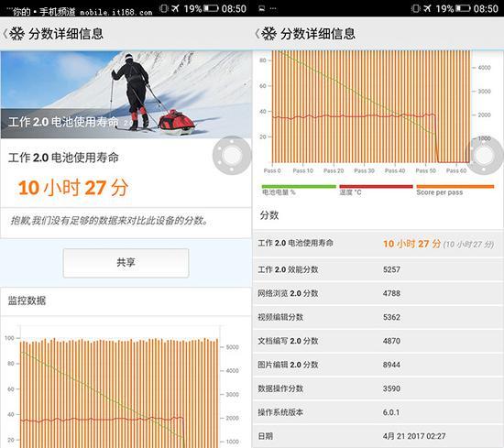Tap the 分数详细信息 title on right screen
Viewport: 504px width, 448px height.
pos(318,34)
